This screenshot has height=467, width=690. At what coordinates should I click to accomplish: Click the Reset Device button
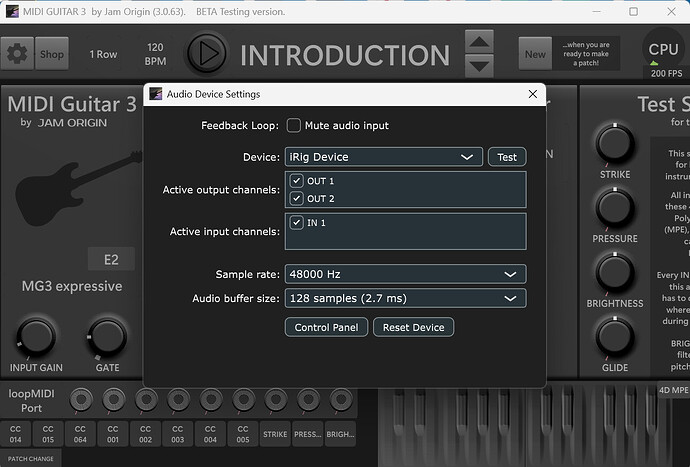pyautogui.click(x=414, y=327)
